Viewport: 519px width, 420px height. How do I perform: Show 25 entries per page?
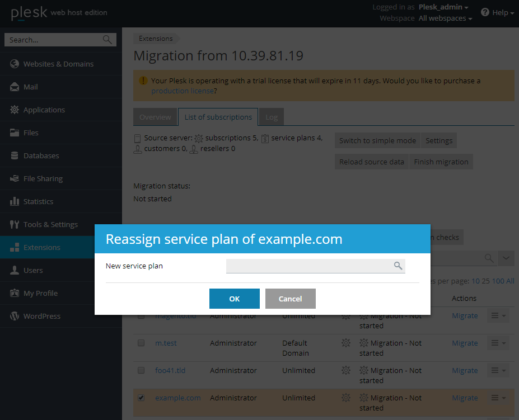(x=485, y=281)
